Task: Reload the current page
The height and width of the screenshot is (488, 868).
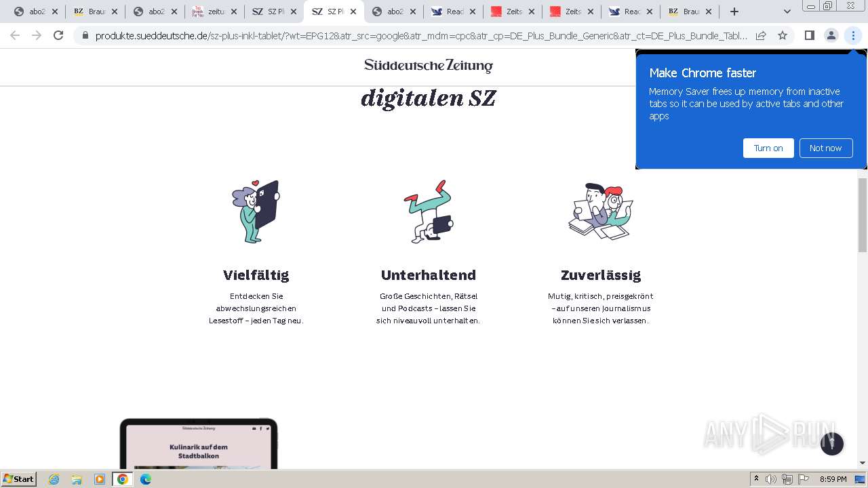Action: point(58,35)
